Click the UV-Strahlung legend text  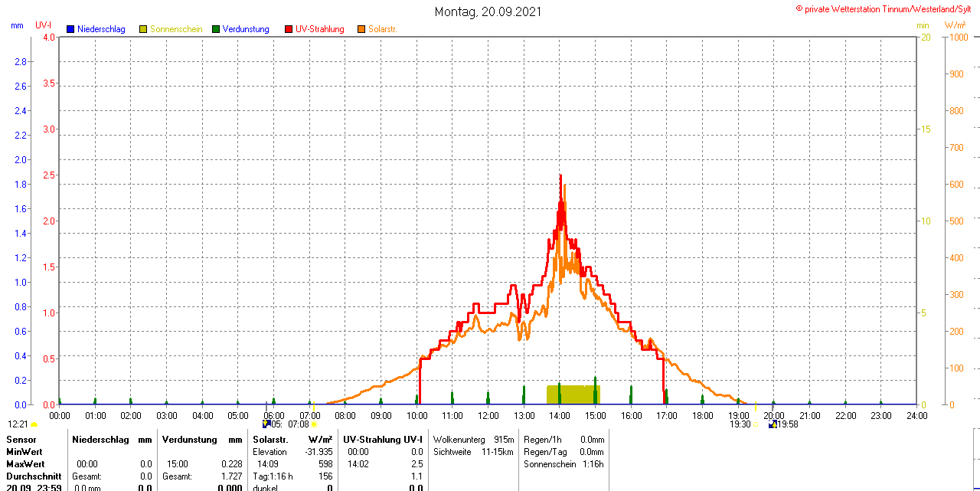(x=319, y=29)
